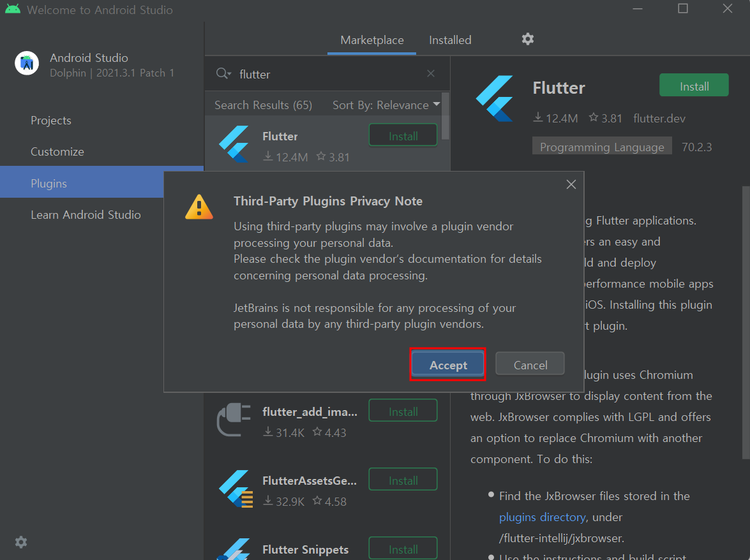The width and height of the screenshot is (750, 560).
Task: Close the privacy note dialog with X
Action: tap(571, 184)
